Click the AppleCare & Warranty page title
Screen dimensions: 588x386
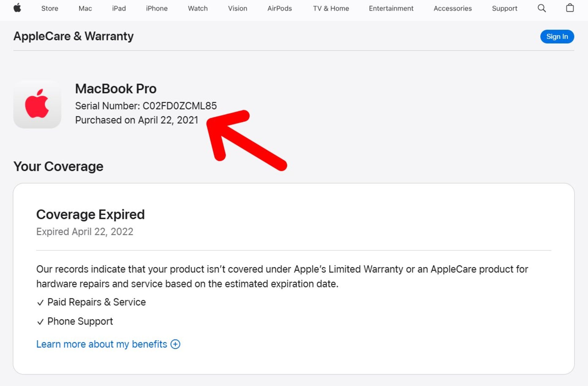point(73,36)
